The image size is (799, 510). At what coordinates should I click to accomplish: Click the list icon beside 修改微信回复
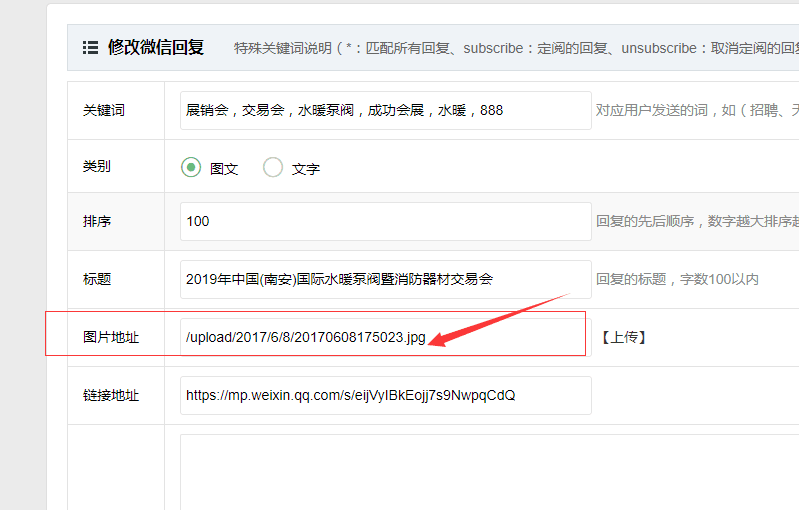[x=90, y=47]
